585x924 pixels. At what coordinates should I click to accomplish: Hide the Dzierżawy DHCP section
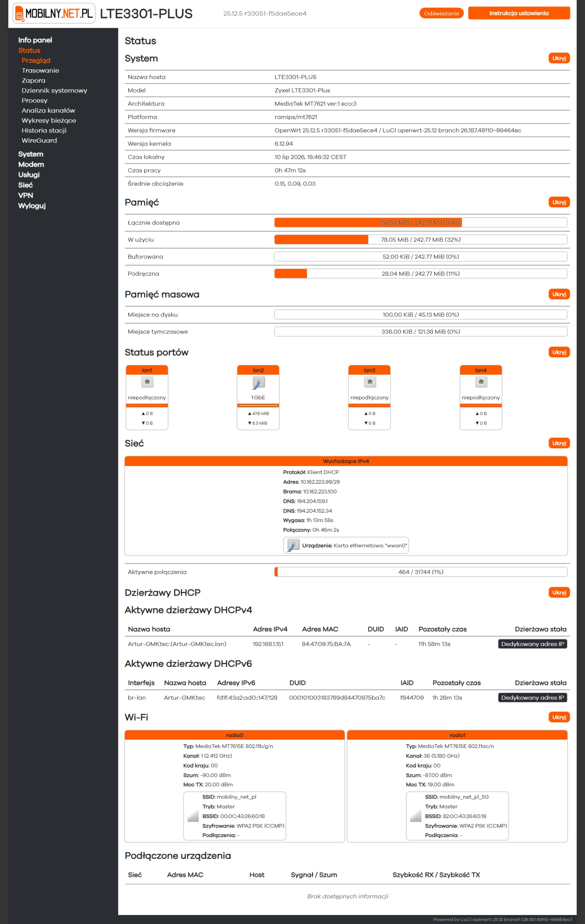tap(559, 592)
